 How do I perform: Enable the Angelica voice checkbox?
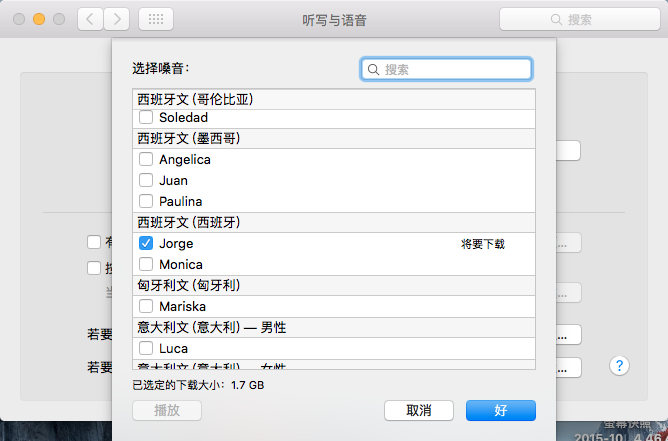(146, 160)
